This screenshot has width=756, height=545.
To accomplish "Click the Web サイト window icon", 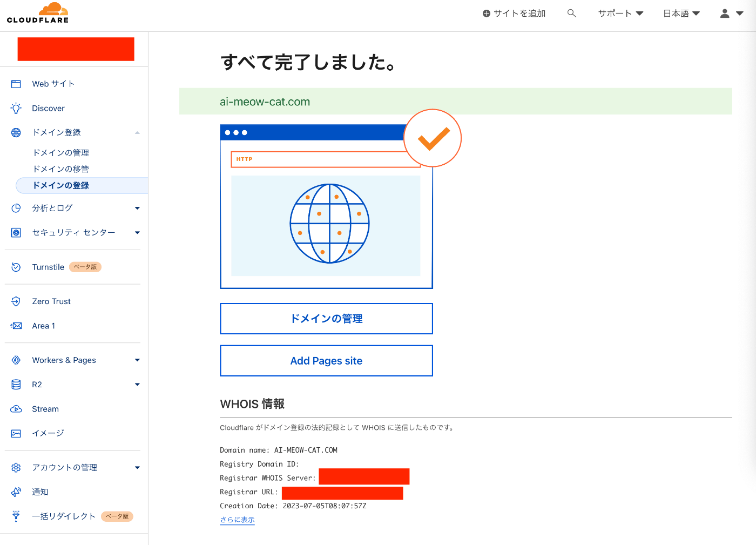I will tap(16, 84).
